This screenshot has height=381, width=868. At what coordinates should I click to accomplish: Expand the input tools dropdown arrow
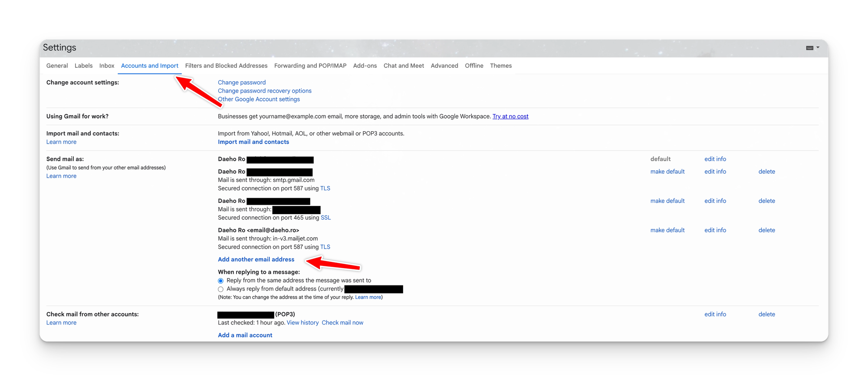(x=818, y=47)
